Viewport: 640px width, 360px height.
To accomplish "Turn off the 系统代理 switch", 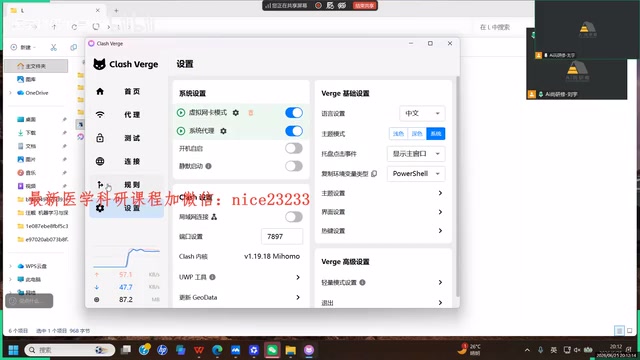I will 294,131.
